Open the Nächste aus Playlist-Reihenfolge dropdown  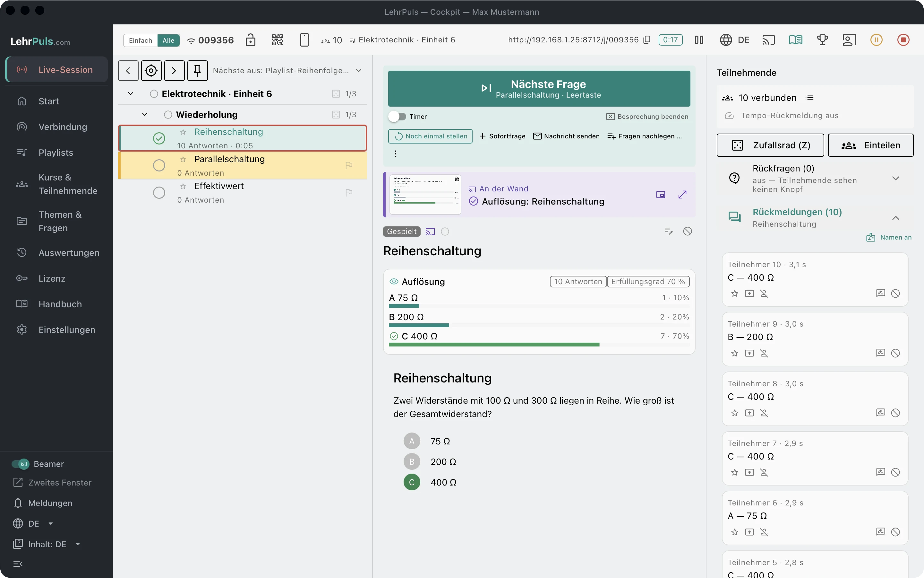coord(287,70)
